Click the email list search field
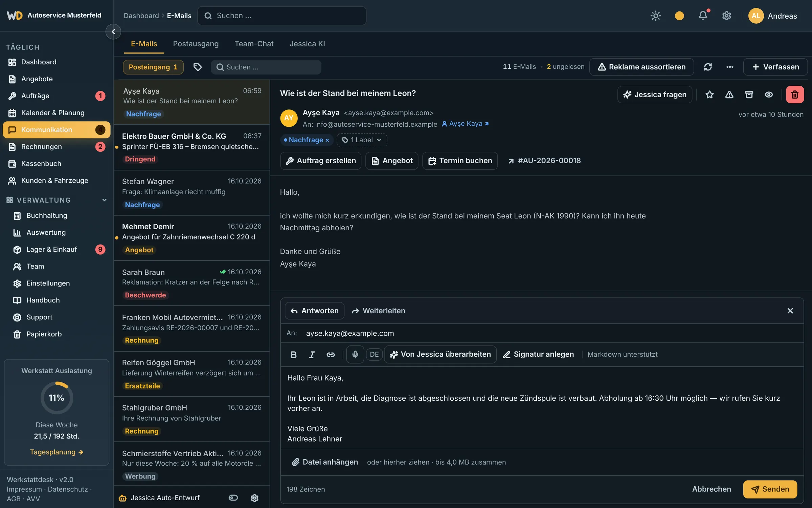 click(266, 67)
